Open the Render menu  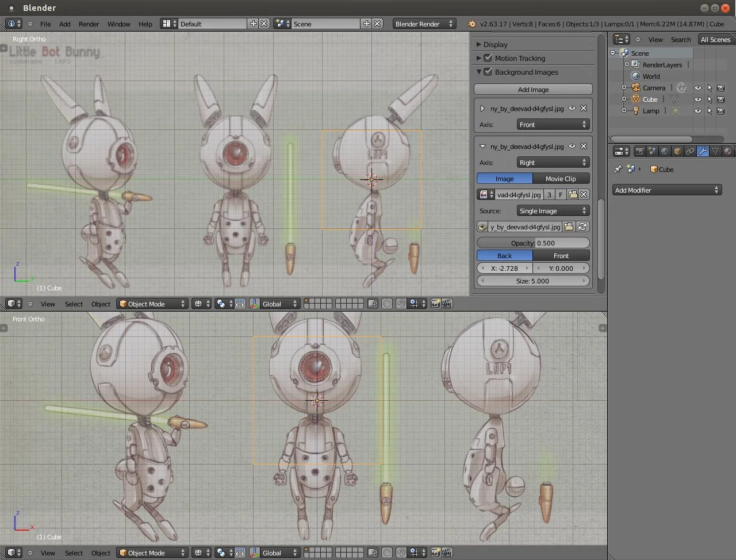coord(89,24)
